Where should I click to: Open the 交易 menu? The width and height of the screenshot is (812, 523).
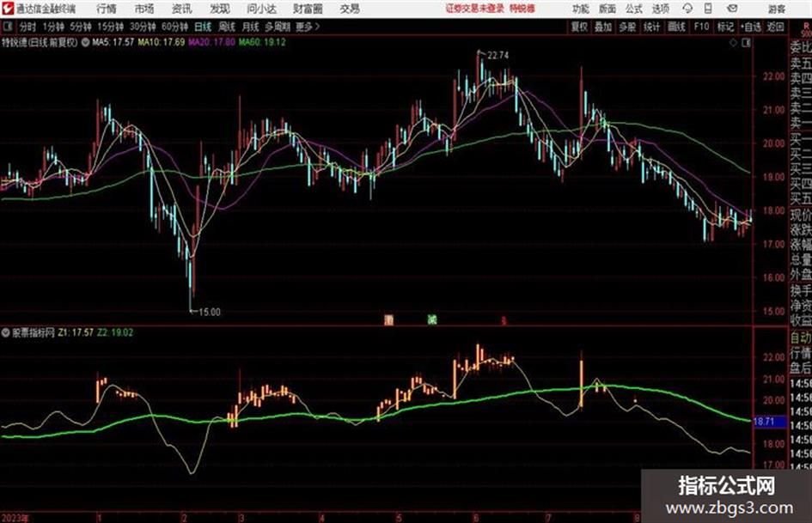[350, 9]
